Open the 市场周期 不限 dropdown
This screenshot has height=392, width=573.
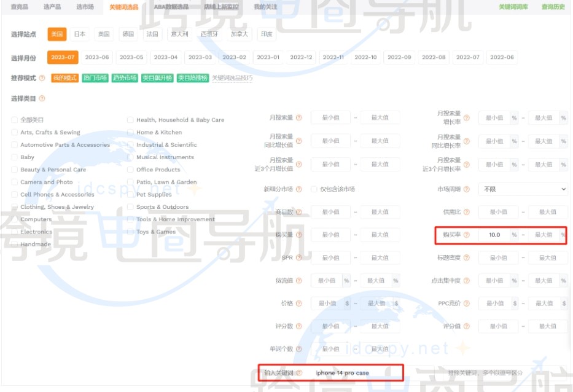pyautogui.click(x=523, y=189)
